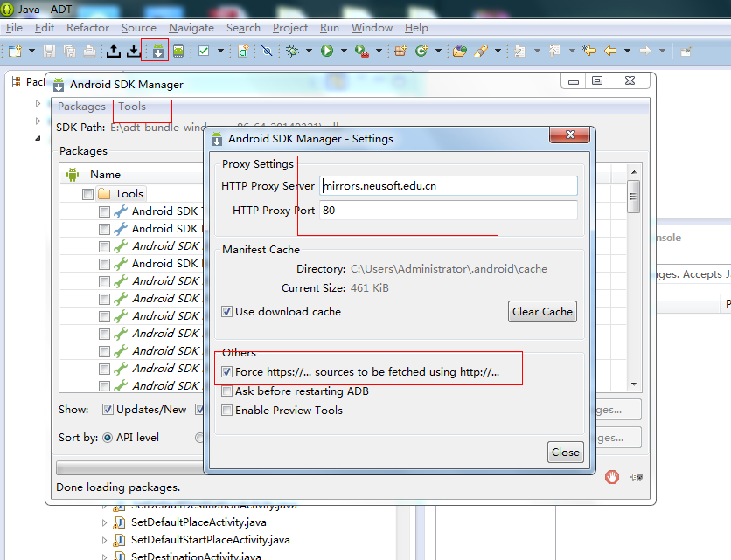
Task: Expand the New Java Class dropdown
Action: pos(438,51)
